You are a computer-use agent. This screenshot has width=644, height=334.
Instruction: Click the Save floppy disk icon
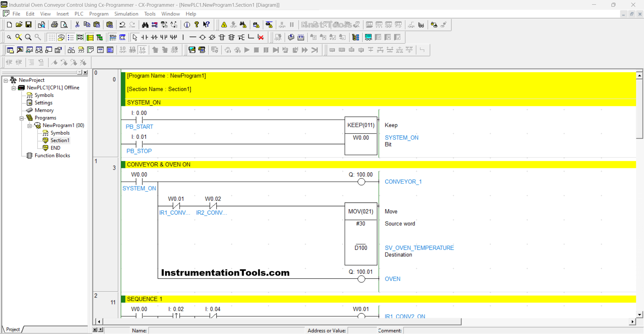point(29,25)
